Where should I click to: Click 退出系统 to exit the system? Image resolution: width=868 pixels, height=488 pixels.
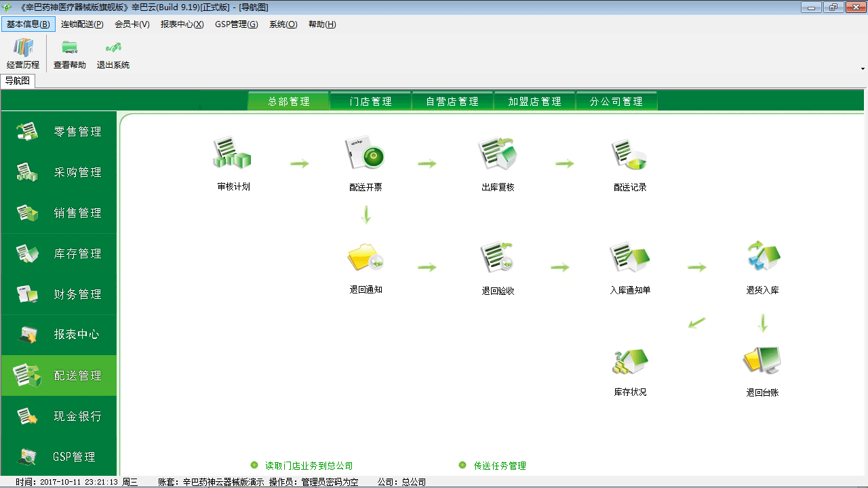click(112, 53)
